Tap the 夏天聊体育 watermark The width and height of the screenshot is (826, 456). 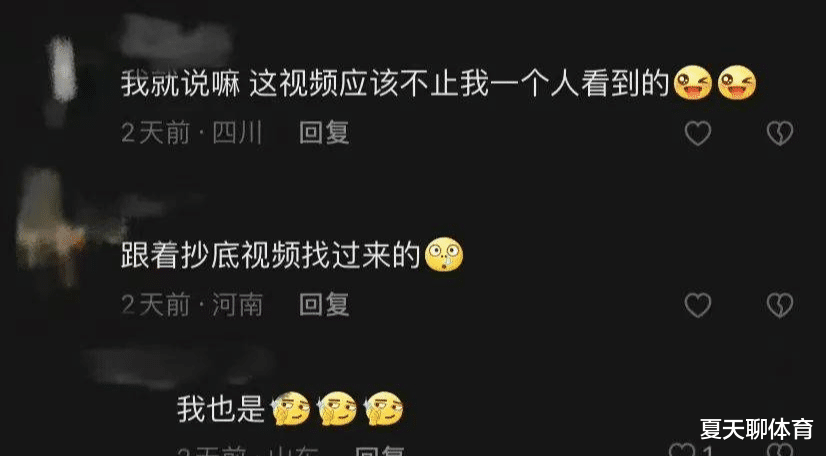pyautogui.click(x=756, y=429)
